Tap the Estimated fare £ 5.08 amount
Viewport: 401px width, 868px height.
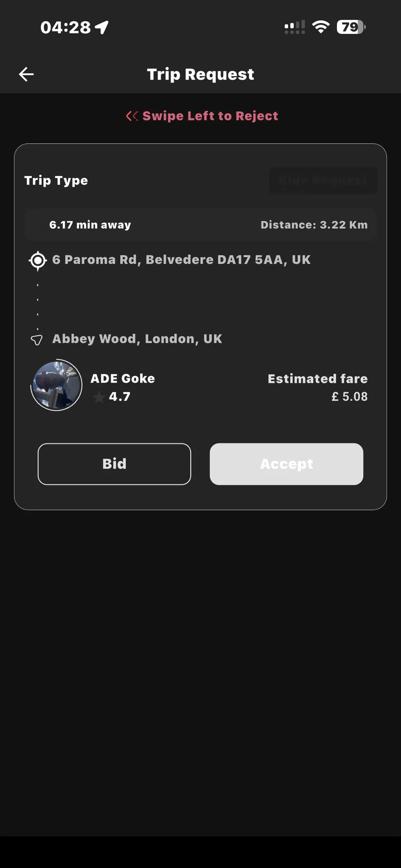coord(349,397)
